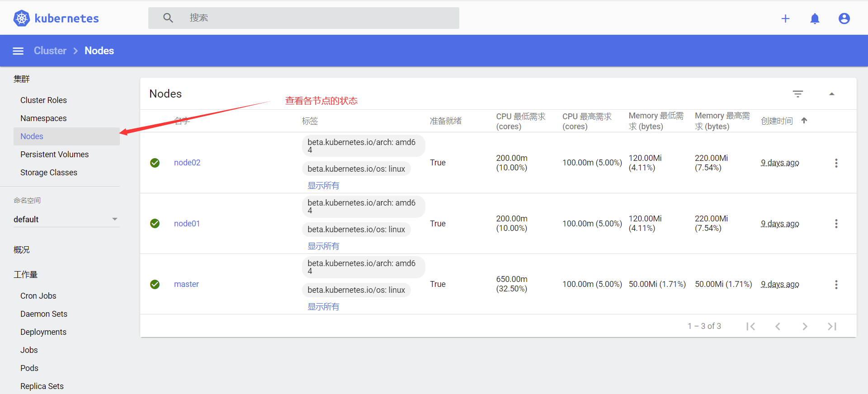This screenshot has height=394, width=868.
Task: Open 工作量 workloads section
Action: (x=25, y=275)
